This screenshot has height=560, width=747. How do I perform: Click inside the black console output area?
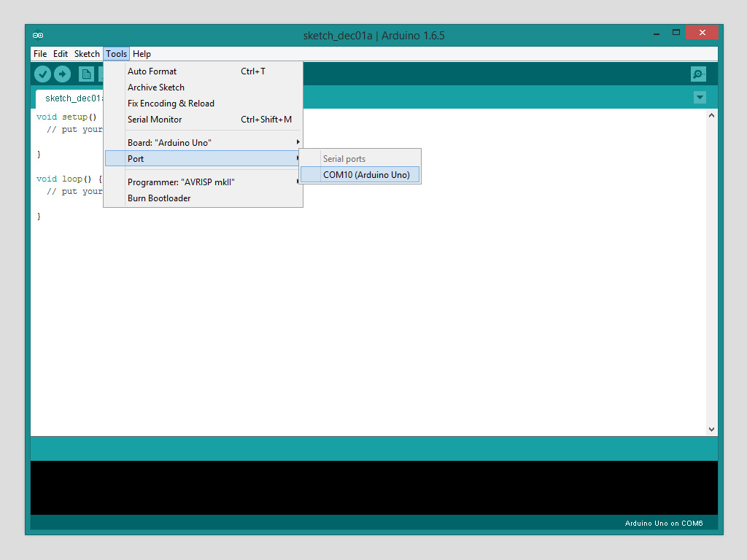[x=374, y=488]
